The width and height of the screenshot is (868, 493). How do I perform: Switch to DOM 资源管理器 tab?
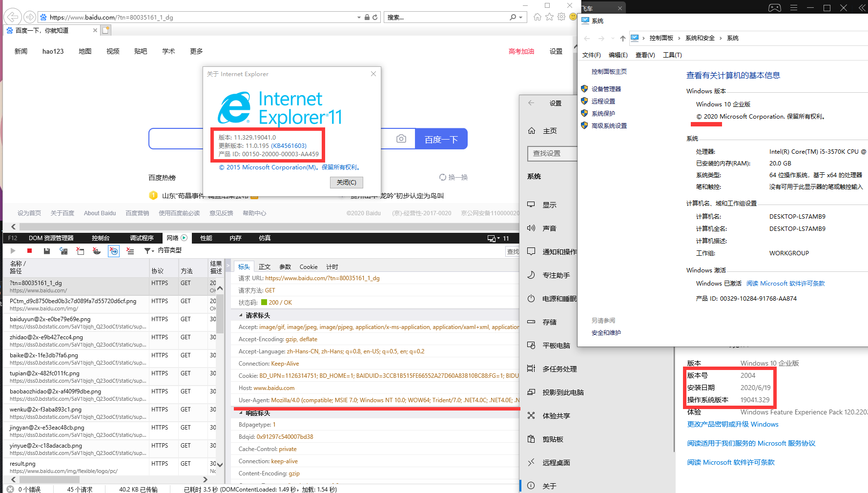51,238
